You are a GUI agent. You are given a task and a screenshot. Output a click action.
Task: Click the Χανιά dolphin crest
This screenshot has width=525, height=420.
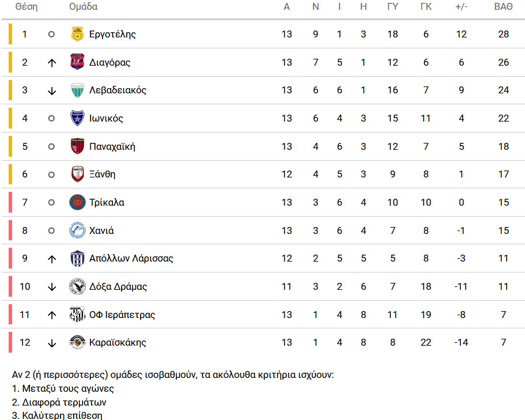tap(77, 230)
